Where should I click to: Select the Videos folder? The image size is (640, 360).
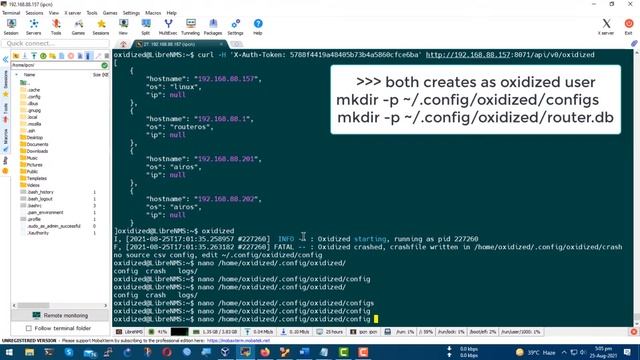pyautogui.click(x=30, y=185)
